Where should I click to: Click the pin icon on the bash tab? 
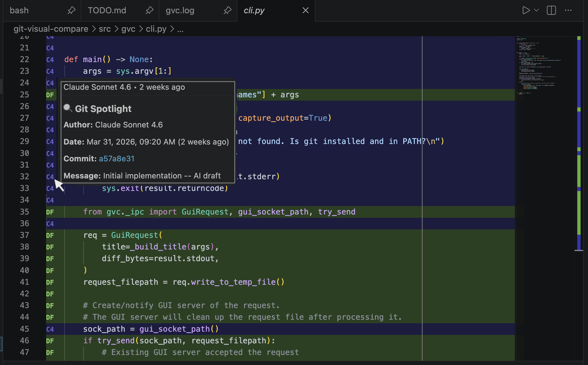pos(71,10)
